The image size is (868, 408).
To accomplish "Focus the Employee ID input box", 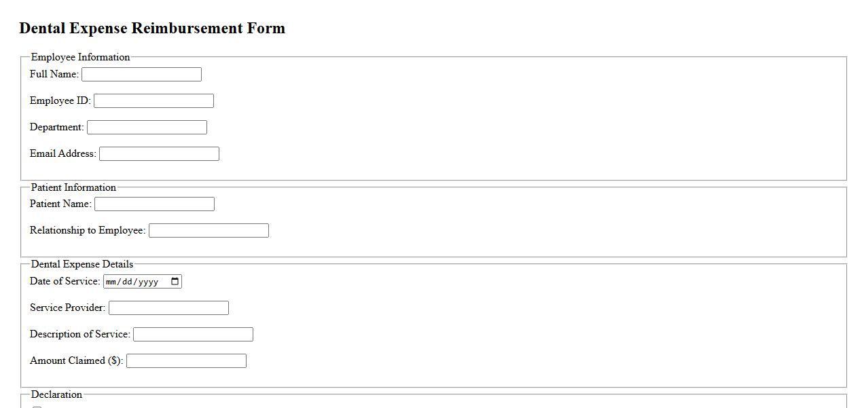I will (x=153, y=101).
